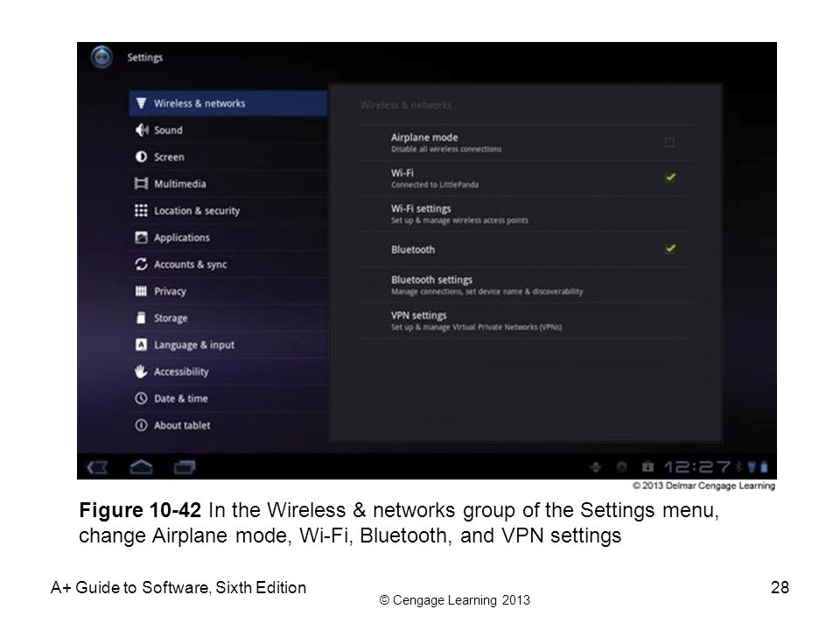Click the About tablet info icon

click(141, 425)
